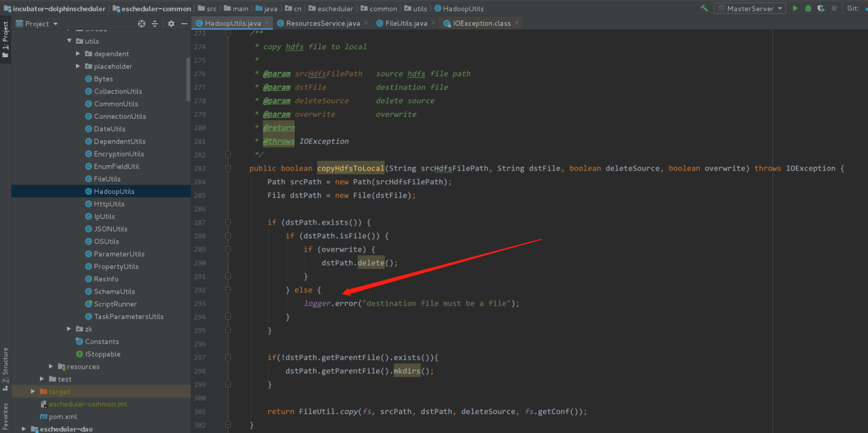Collapse all nodes using Project panel collapse icon
This screenshot has width=868, height=433.
point(155,24)
